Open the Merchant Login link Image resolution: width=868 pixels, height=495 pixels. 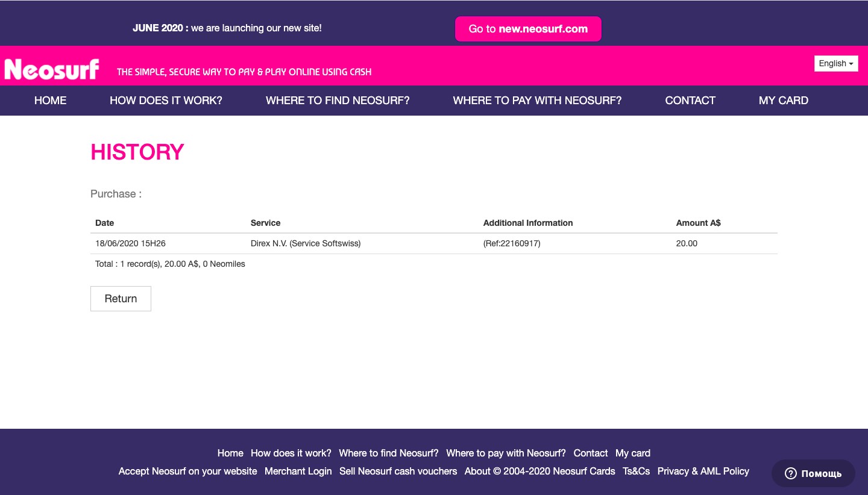pos(298,471)
